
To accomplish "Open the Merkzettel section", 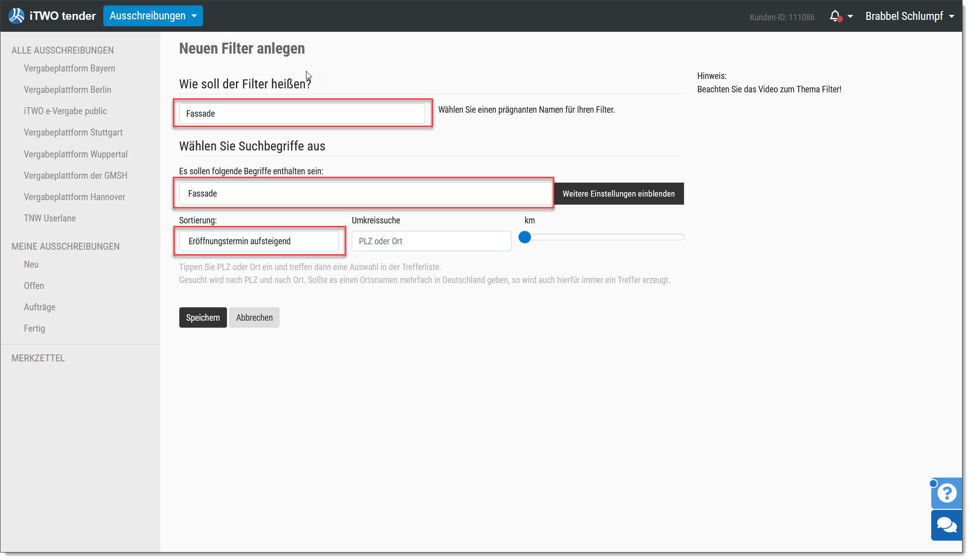I will tap(38, 358).
